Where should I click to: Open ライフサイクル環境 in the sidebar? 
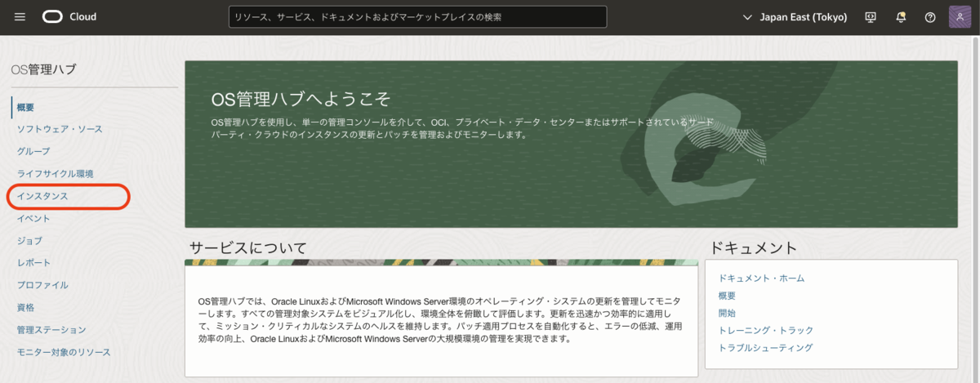pos(56,174)
